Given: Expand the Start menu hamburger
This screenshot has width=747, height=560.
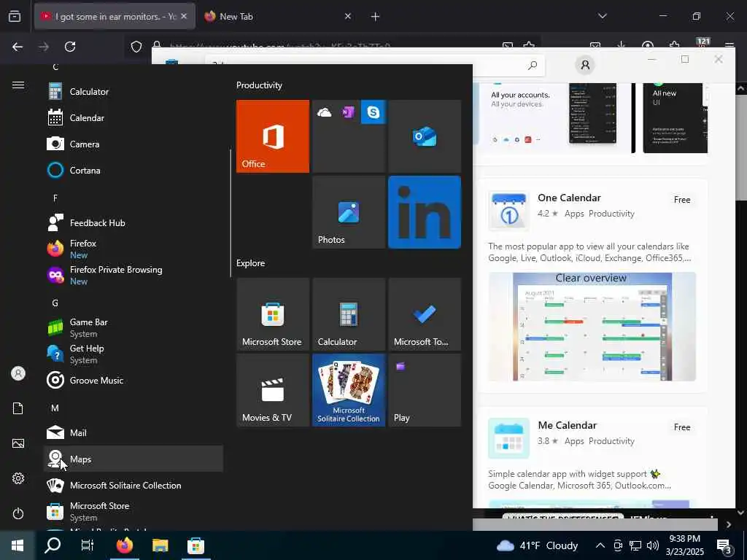Looking at the screenshot, I should click(x=18, y=85).
